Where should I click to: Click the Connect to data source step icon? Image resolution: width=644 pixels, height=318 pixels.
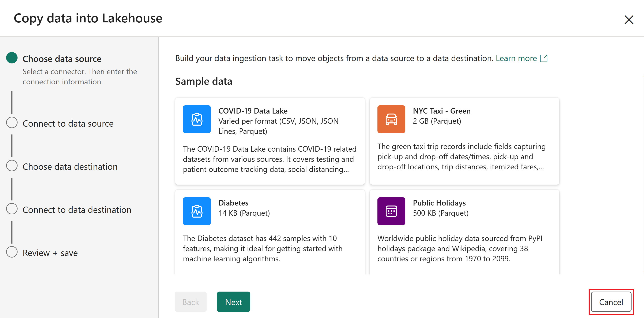[12, 123]
